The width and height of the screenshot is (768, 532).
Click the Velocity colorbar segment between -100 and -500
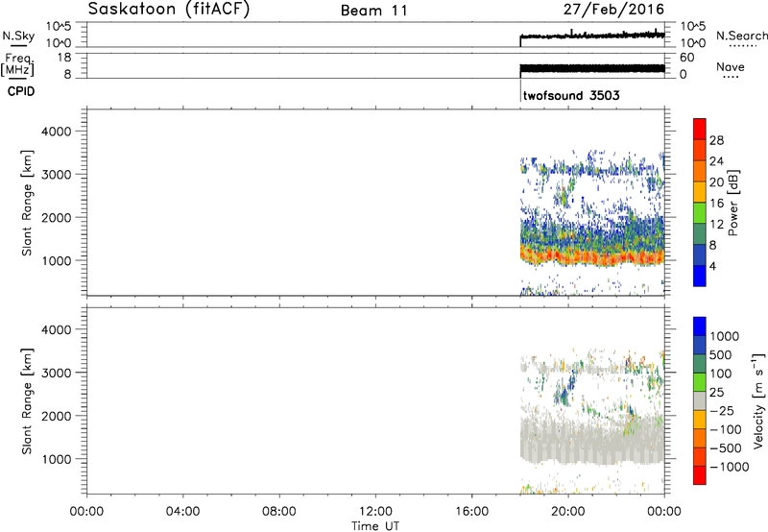coord(700,438)
